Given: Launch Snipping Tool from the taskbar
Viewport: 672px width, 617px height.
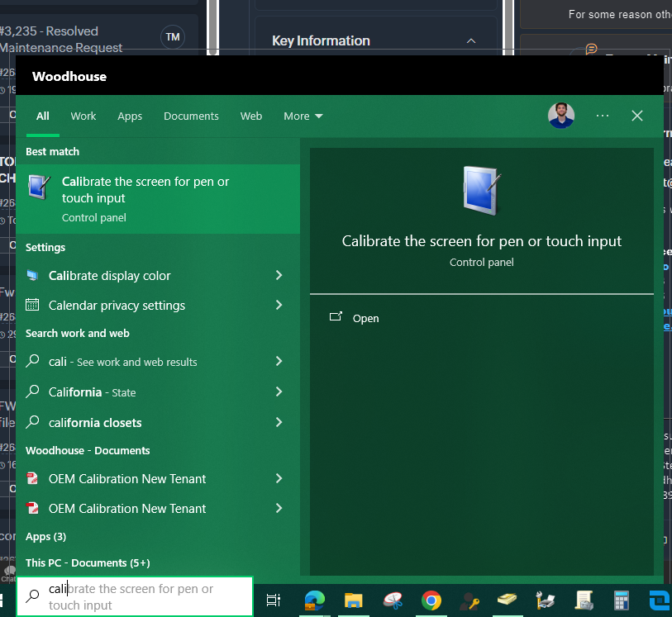Looking at the screenshot, I should 393,600.
